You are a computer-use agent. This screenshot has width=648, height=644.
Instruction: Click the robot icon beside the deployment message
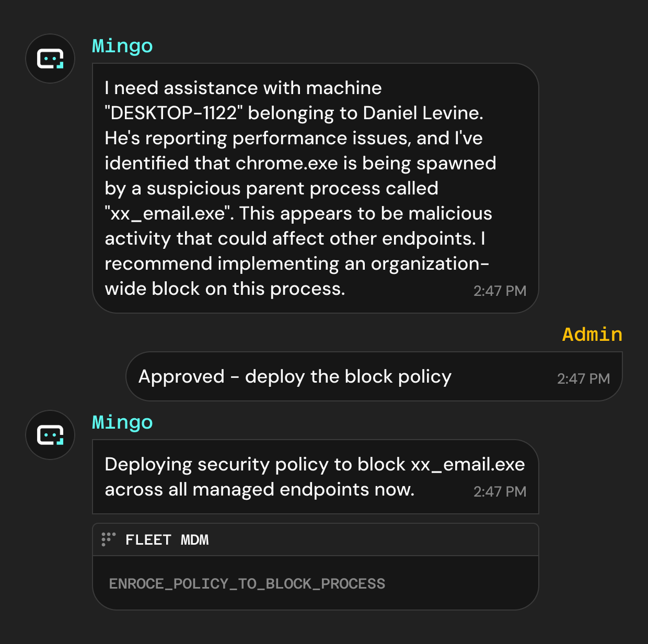(x=50, y=434)
